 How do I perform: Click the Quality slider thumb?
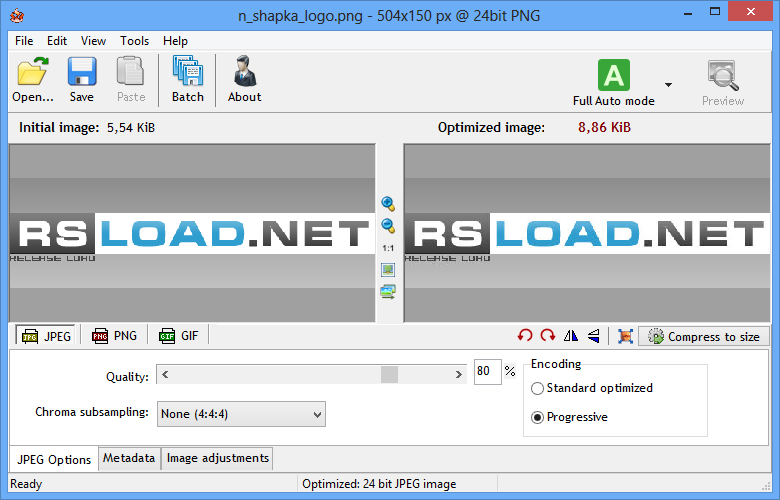[389, 374]
